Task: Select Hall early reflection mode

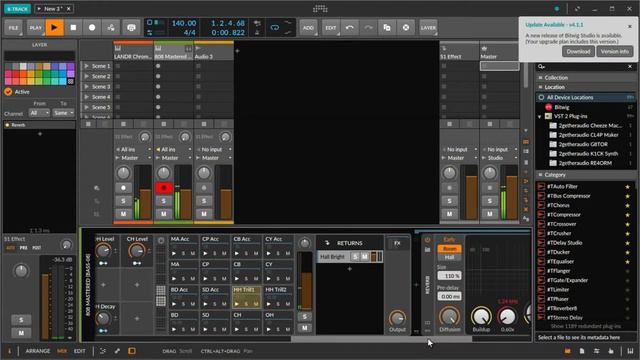Action: click(449, 258)
